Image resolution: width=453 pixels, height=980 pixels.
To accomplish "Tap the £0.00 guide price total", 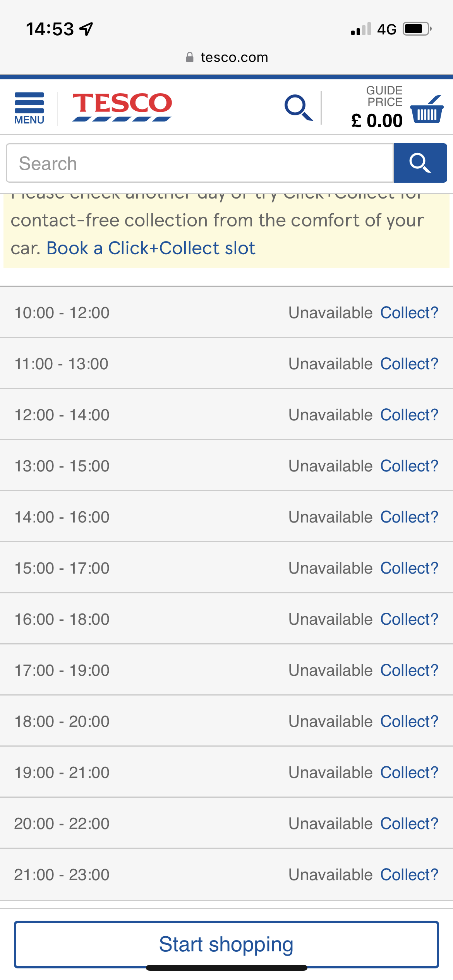I will (377, 120).
